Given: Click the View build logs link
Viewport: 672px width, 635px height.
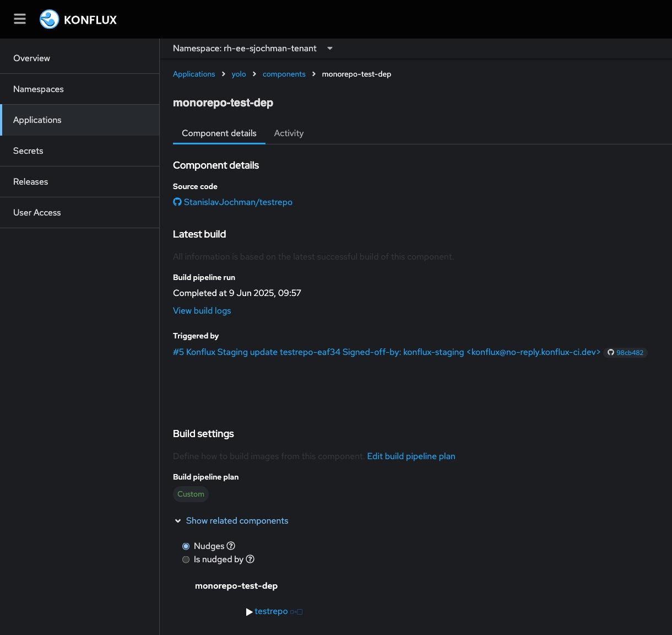Looking at the screenshot, I should [202, 311].
